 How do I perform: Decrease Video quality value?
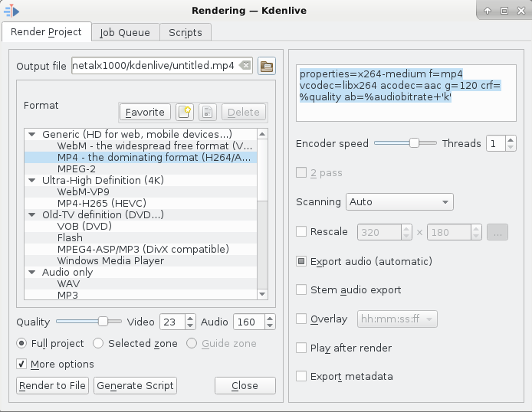pos(190,325)
